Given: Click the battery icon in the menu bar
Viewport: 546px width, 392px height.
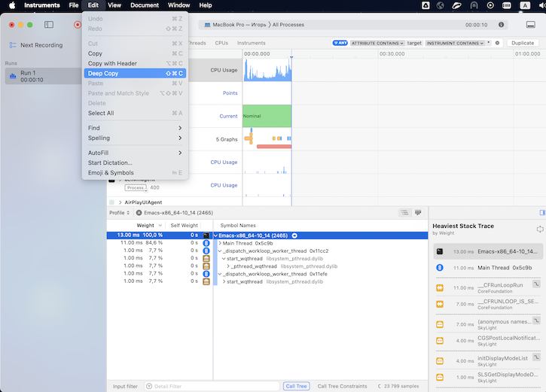Looking at the screenshot, I should tap(507, 5).
